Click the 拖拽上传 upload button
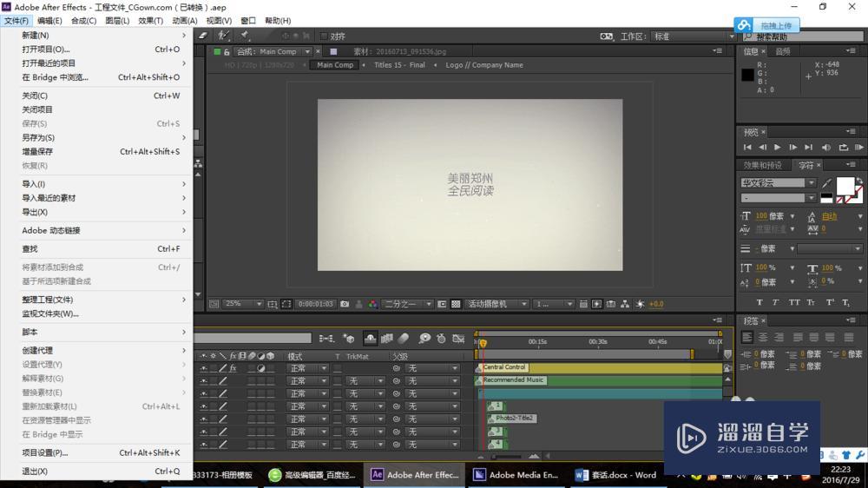Viewport: 868px width, 488px height. pos(766,25)
